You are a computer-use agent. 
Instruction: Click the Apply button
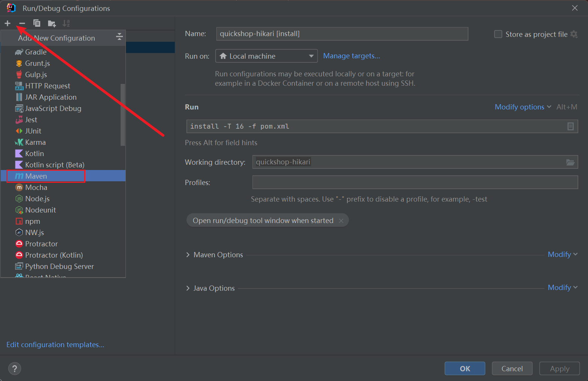pyautogui.click(x=559, y=369)
